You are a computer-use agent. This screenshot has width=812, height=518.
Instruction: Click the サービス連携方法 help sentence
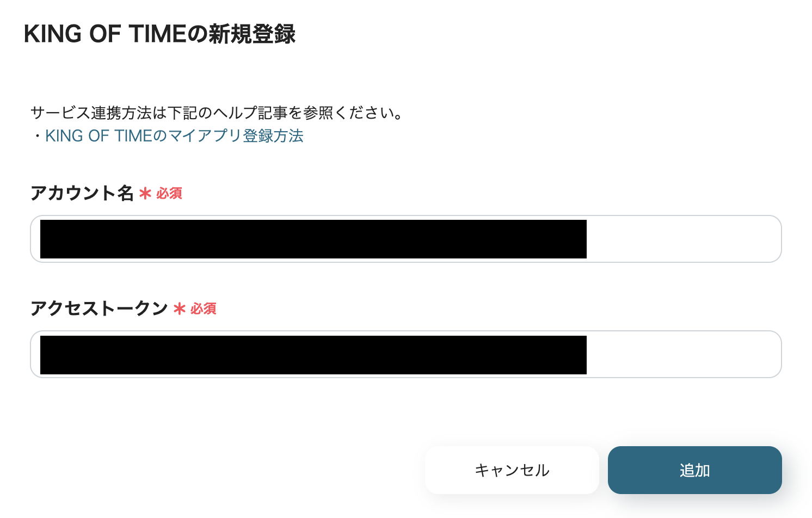tap(218, 113)
